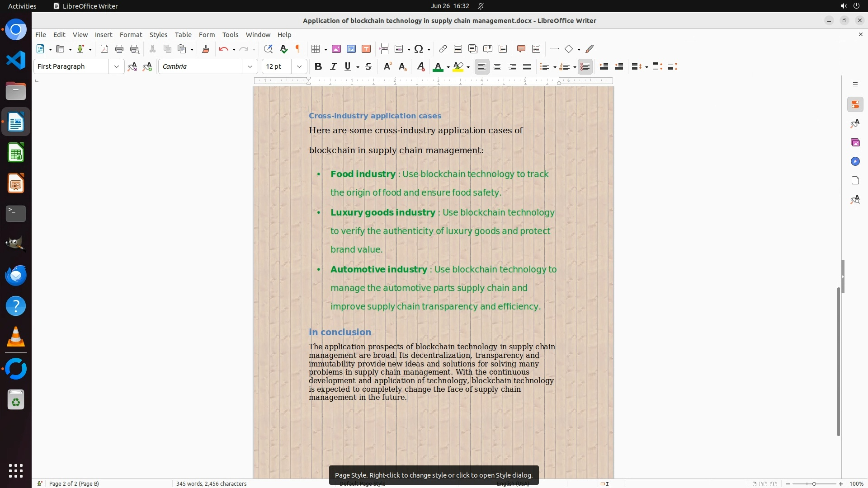868x488 pixels.
Task: Expand the paragraph style dropdown
Action: 116,67
